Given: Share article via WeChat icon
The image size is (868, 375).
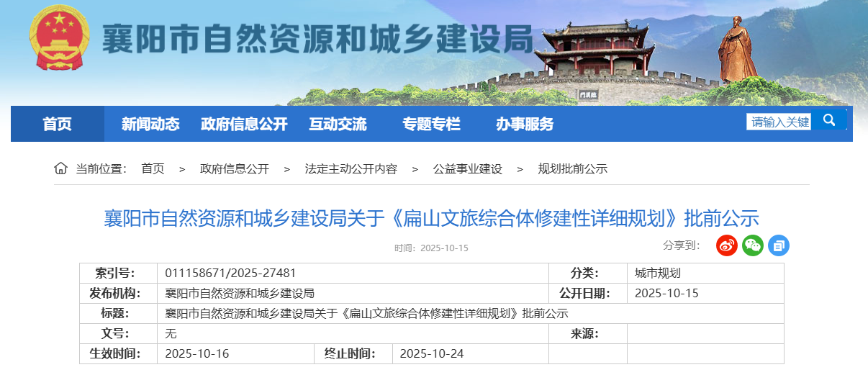Looking at the screenshot, I should coord(753,245).
